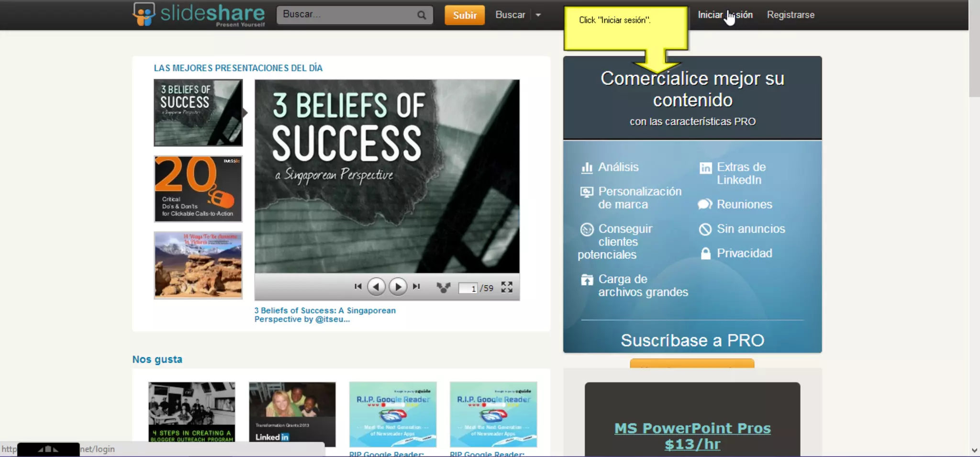Open '4 Steps in Creating a Blogger Outreach' thumbnail
This screenshot has width=980, height=457.
click(x=192, y=412)
